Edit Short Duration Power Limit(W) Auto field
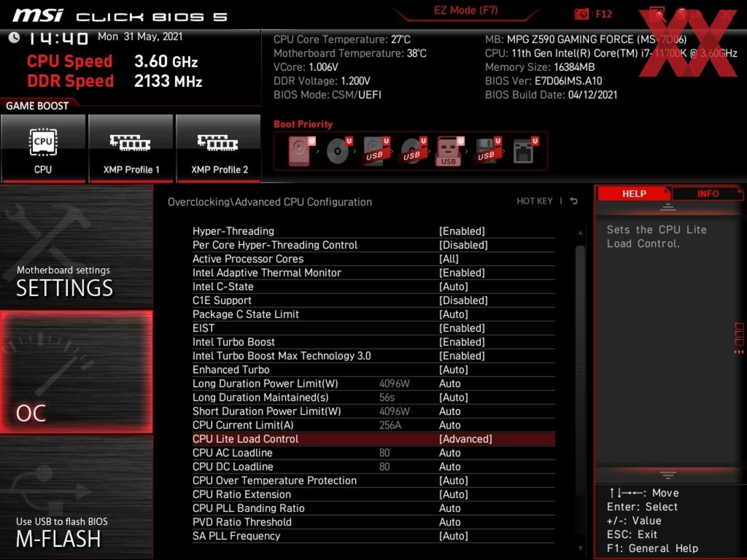 coord(450,411)
